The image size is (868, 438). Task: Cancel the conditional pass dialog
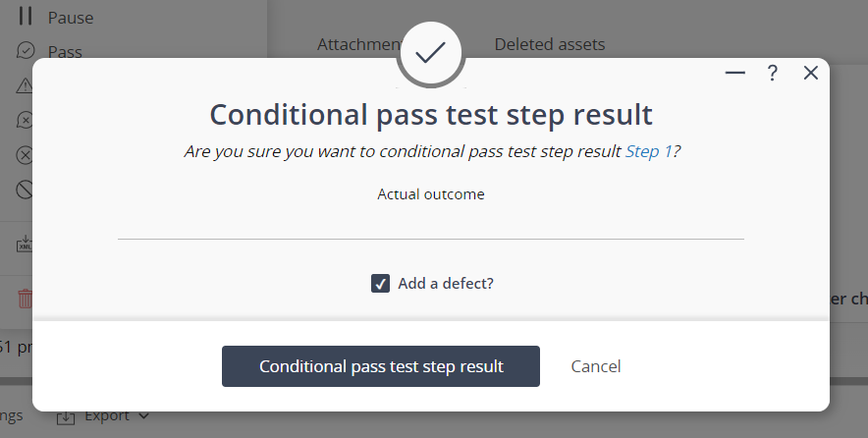(x=596, y=366)
